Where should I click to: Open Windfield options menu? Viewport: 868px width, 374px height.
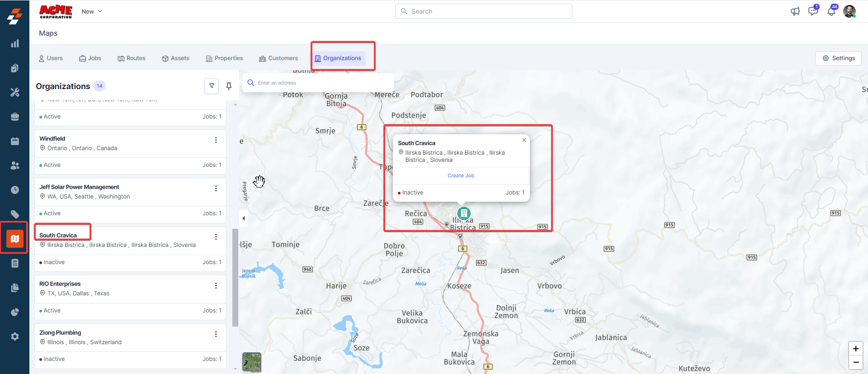(216, 140)
